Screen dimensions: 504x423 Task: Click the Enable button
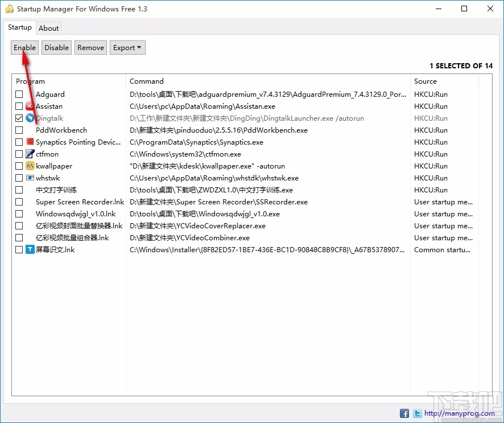tap(24, 47)
